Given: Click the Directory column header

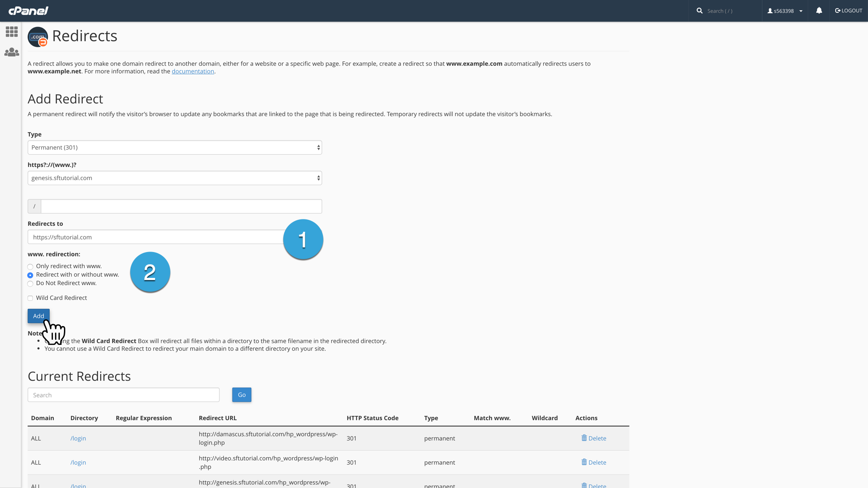Looking at the screenshot, I should (84, 418).
